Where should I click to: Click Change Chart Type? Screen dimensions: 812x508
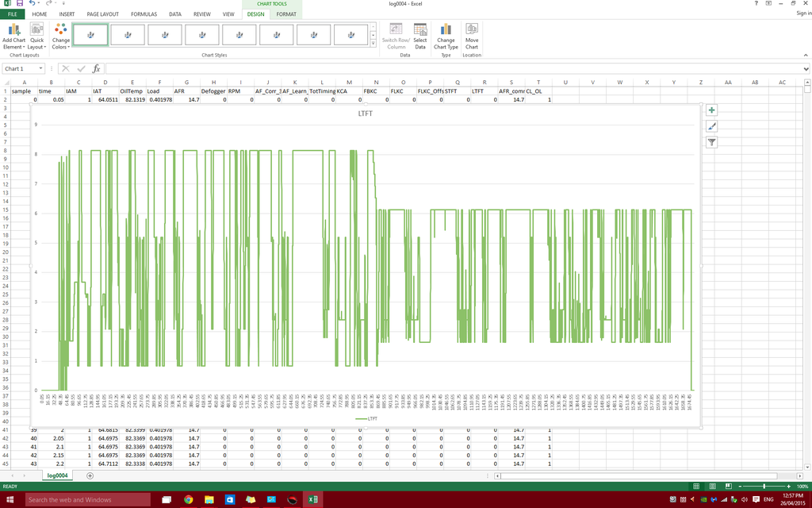click(x=446, y=36)
